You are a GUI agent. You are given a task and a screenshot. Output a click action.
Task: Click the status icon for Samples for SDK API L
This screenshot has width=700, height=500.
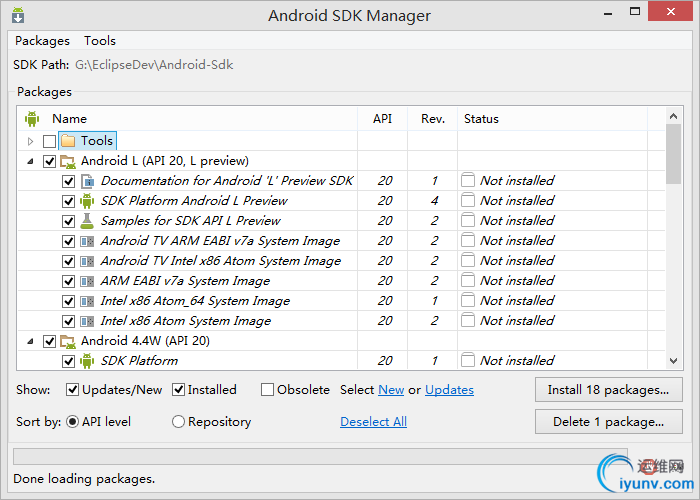(468, 220)
